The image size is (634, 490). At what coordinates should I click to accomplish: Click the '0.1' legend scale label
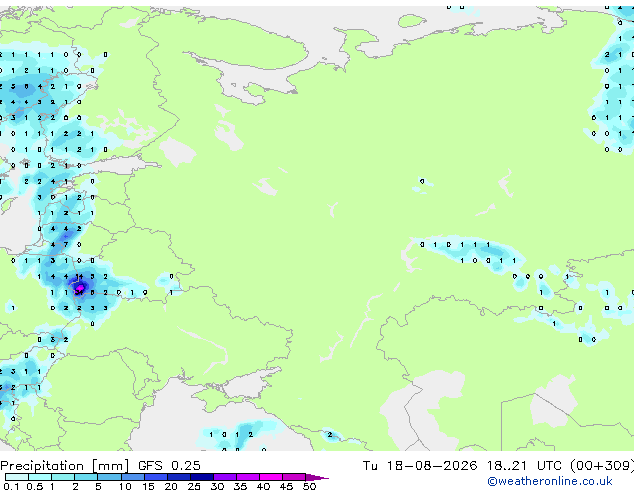[11, 486]
